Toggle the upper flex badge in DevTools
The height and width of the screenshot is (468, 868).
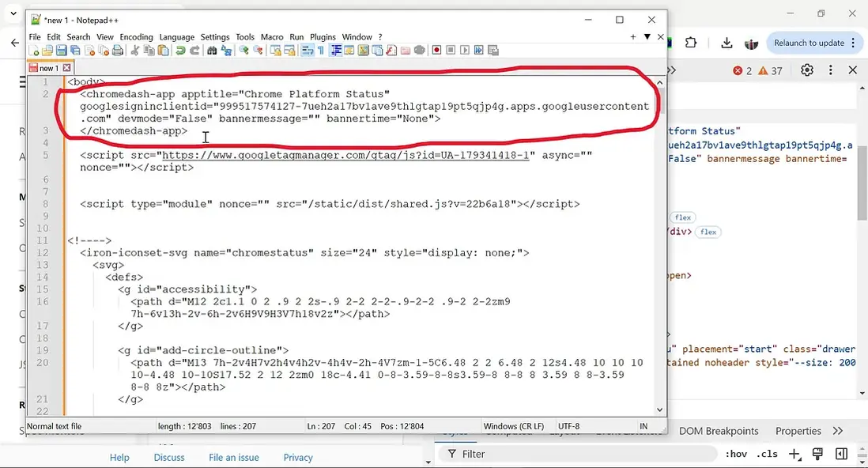[682, 217]
